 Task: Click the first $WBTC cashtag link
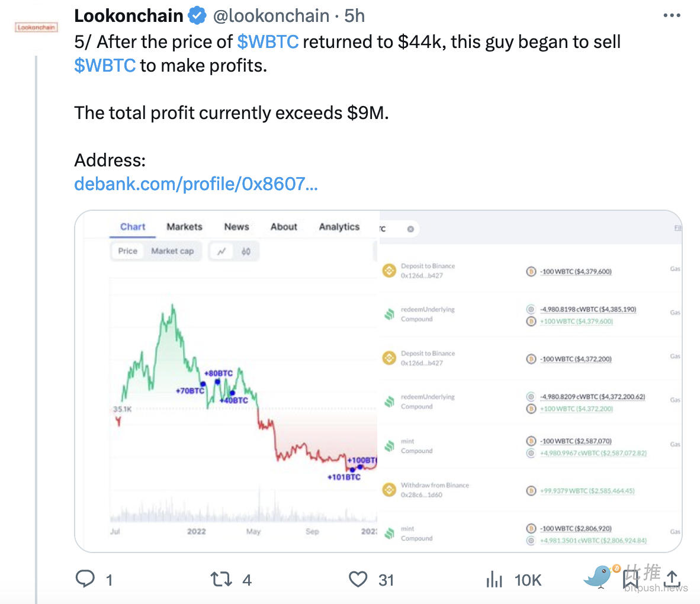point(268,42)
